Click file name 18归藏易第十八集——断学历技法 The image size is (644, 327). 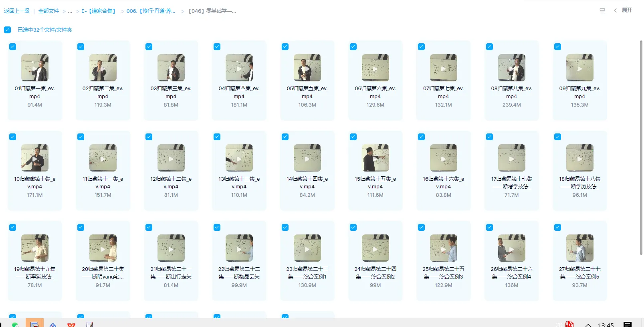pyautogui.click(x=580, y=183)
